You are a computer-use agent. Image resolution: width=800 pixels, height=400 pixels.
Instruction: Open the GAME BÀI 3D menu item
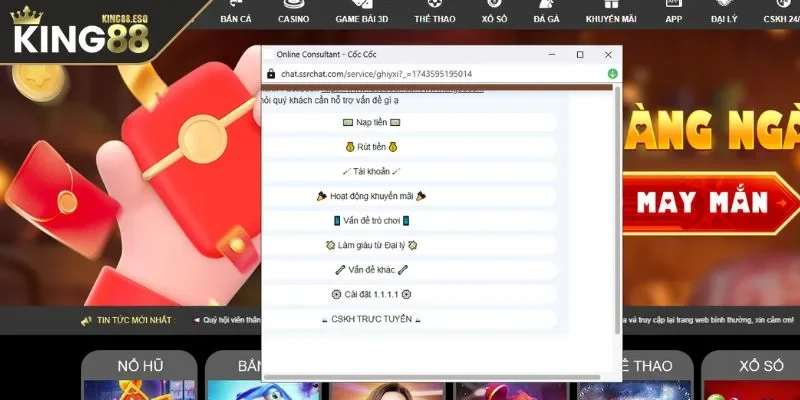[x=362, y=12]
